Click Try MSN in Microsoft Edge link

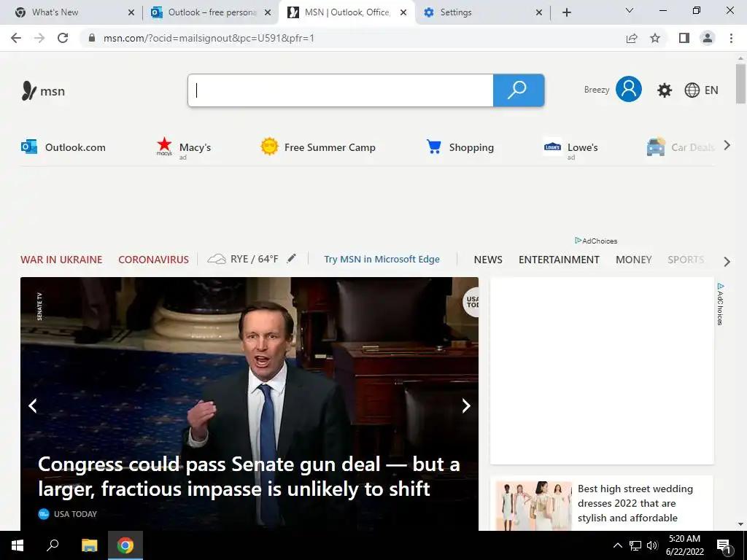click(382, 259)
